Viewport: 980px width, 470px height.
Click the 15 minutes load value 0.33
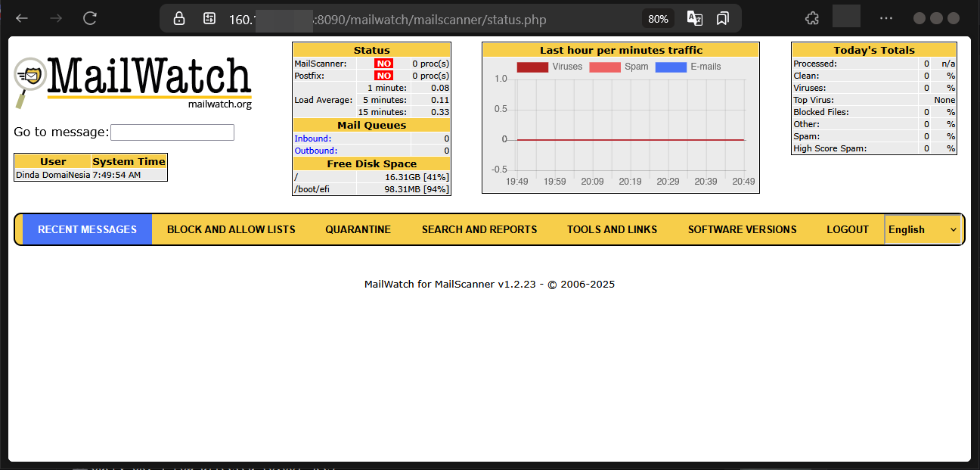pos(440,112)
